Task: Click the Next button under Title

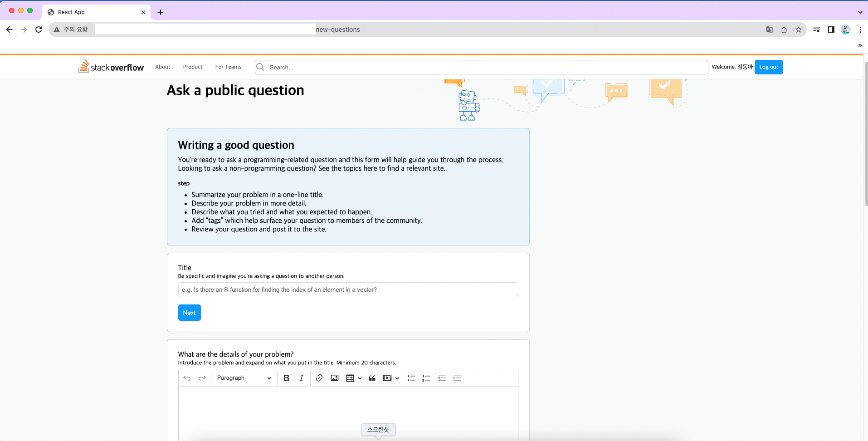Action: pos(189,313)
